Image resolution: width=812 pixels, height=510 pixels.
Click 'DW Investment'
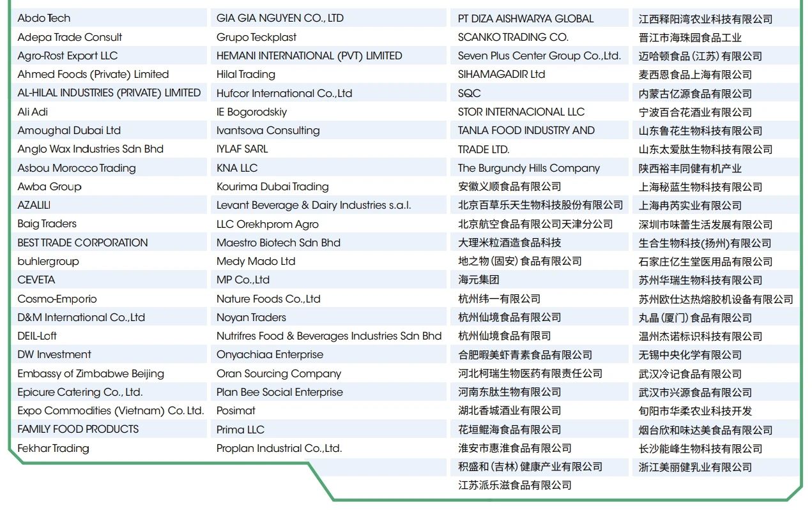click(x=54, y=354)
